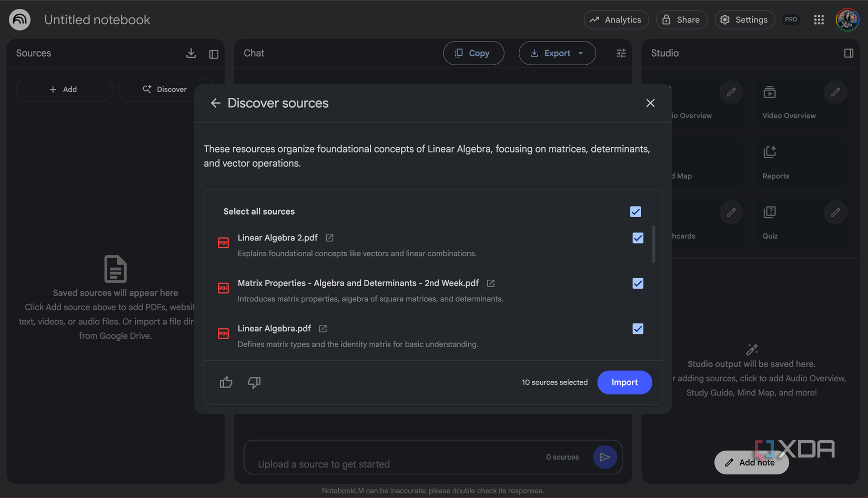Deselect Linear Algebra 2.pdf source
868x498 pixels.
tap(638, 238)
